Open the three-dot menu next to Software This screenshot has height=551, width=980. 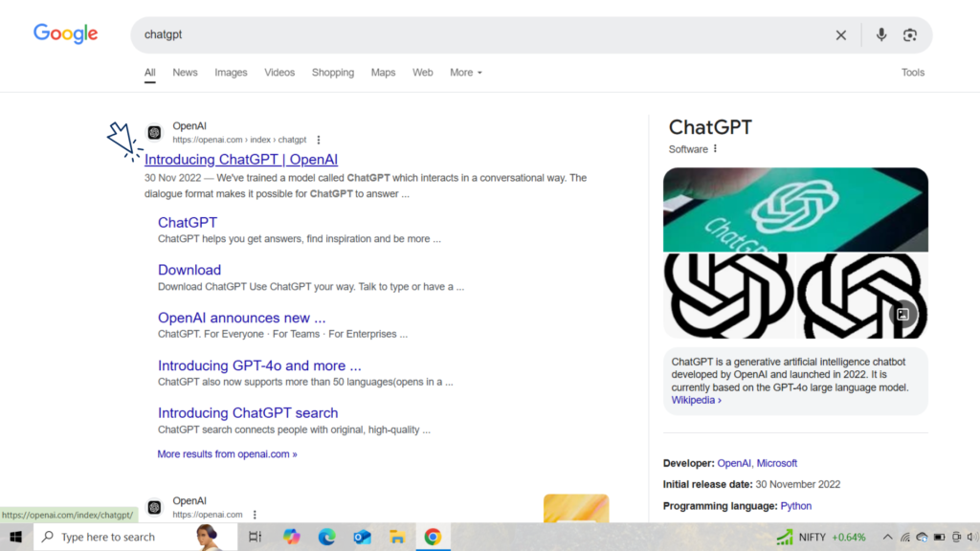pyautogui.click(x=715, y=149)
